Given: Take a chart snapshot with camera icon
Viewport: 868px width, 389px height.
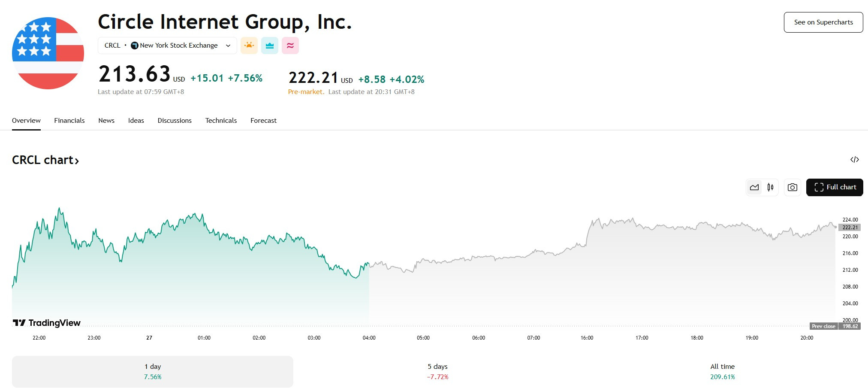Looking at the screenshot, I should pos(793,187).
